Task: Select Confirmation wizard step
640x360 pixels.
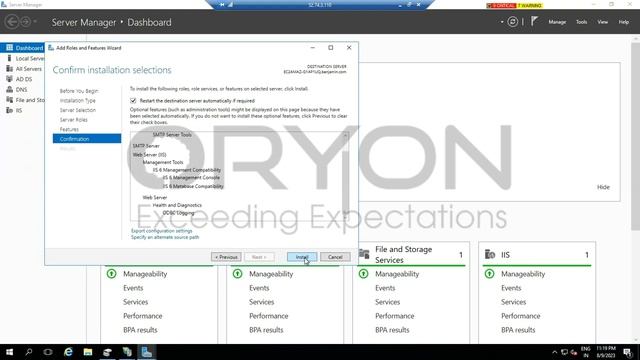Action: coord(87,139)
